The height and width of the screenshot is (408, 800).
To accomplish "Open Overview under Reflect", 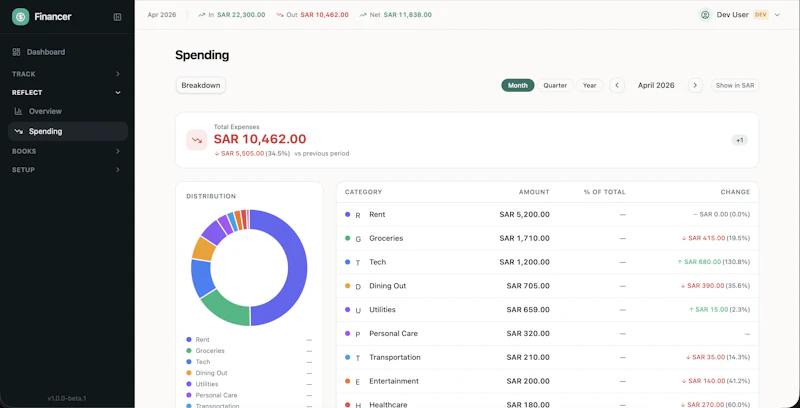I will (x=67, y=111).
